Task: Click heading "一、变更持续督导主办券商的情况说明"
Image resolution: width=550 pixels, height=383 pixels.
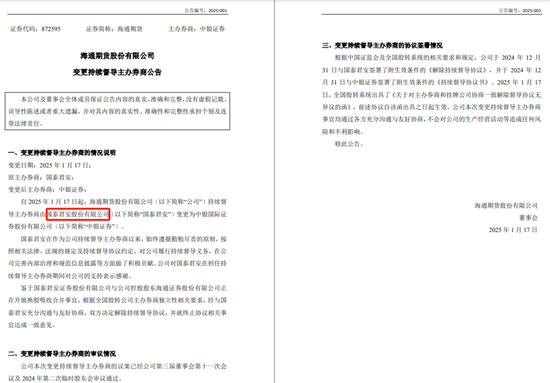Action: pos(62,153)
